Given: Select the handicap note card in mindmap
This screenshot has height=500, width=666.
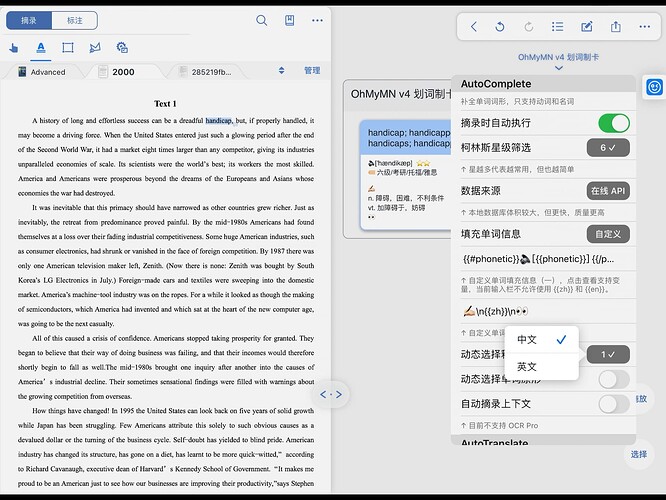Looking at the screenshot, I should (405, 175).
